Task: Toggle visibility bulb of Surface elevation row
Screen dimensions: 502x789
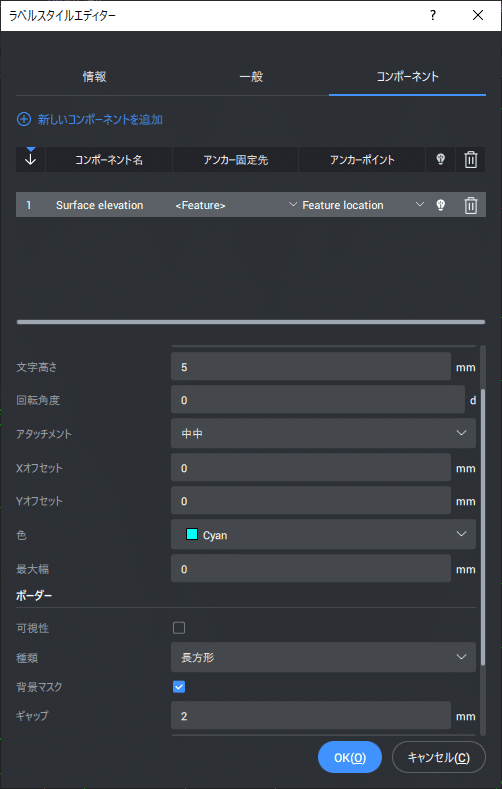Action: 441,205
